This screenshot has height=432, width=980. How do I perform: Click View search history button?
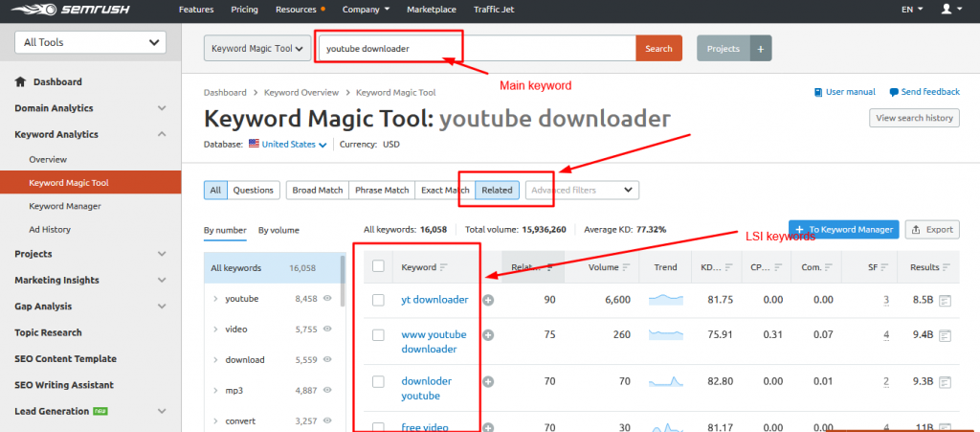click(x=914, y=118)
